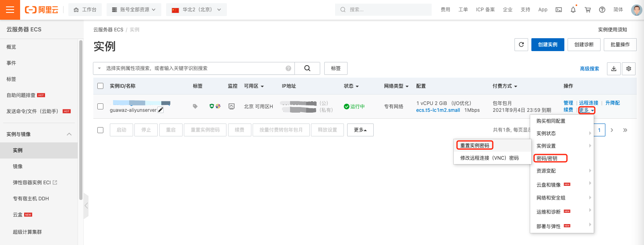Edit the guawaz-aliyunserver name pencil icon
The height and width of the screenshot is (245, 644).
click(x=160, y=110)
